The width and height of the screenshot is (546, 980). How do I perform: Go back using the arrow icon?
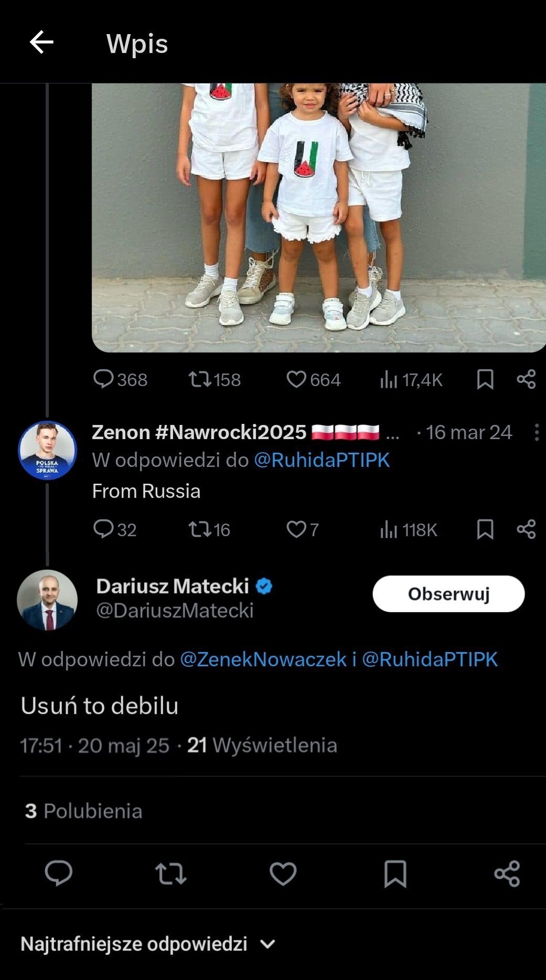41,42
